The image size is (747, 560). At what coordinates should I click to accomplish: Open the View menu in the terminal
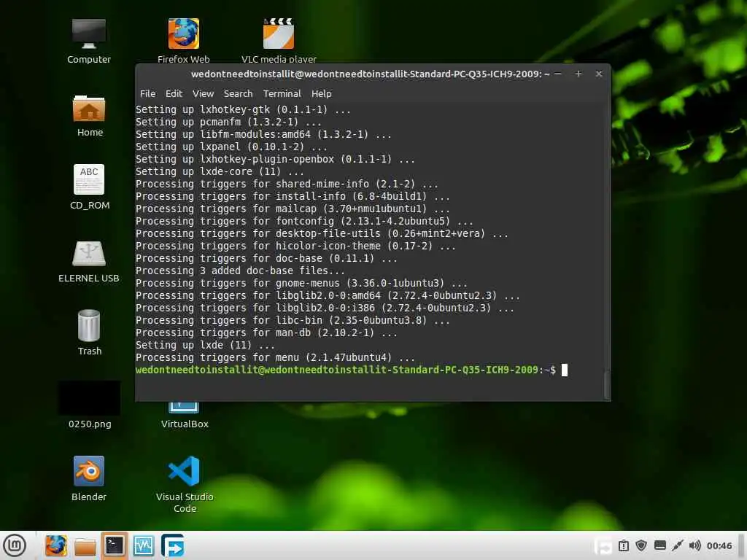pyautogui.click(x=203, y=94)
